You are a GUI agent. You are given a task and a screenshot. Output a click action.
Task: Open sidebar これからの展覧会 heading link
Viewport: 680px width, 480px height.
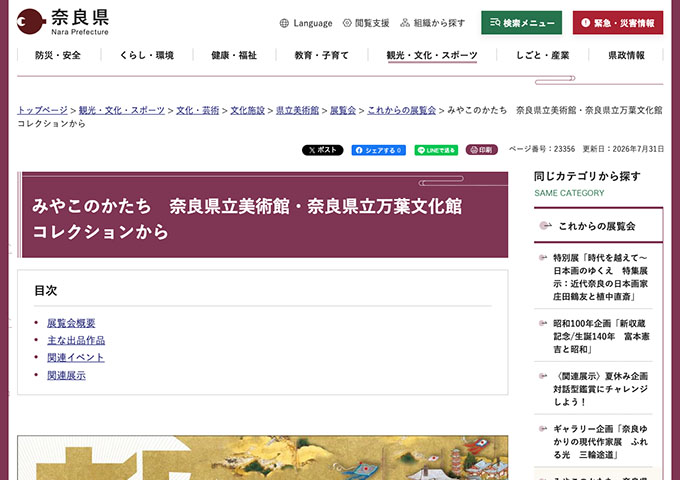coord(598,226)
